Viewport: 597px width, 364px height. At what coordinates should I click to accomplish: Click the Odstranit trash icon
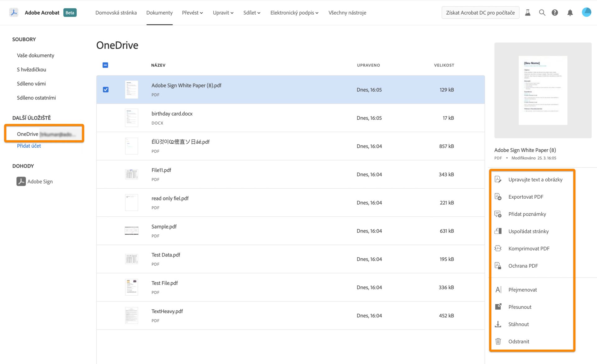[x=498, y=341]
